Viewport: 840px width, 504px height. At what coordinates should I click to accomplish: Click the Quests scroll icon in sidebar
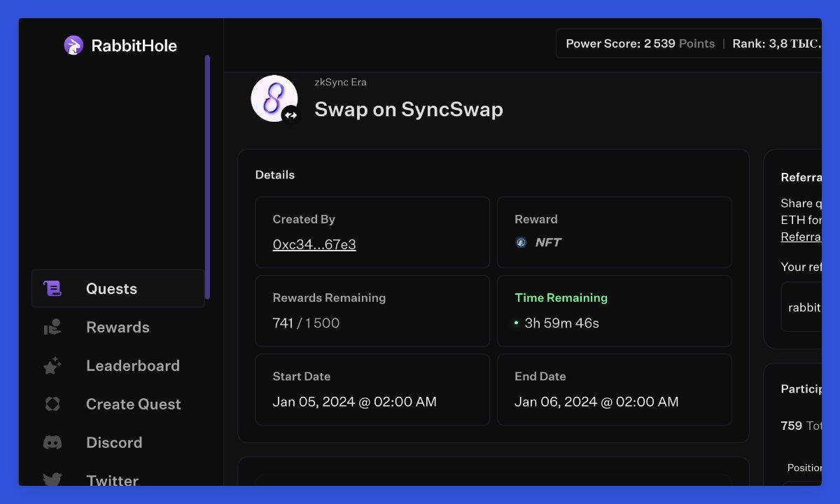(52, 288)
